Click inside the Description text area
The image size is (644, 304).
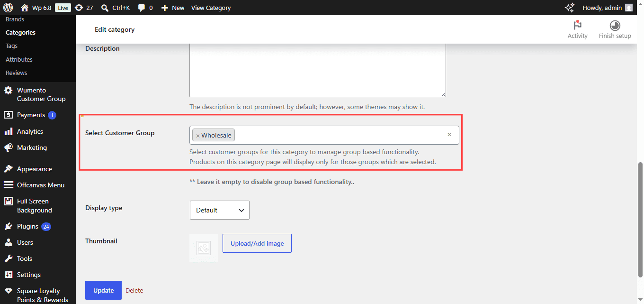pos(317,70)
